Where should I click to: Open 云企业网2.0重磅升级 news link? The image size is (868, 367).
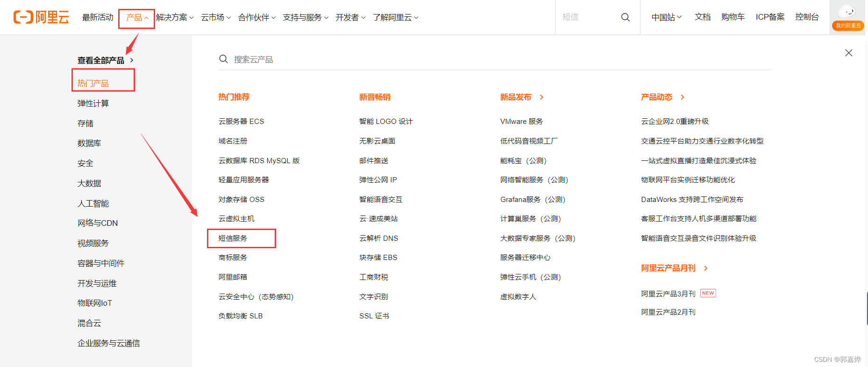click(x=675, y=121)
